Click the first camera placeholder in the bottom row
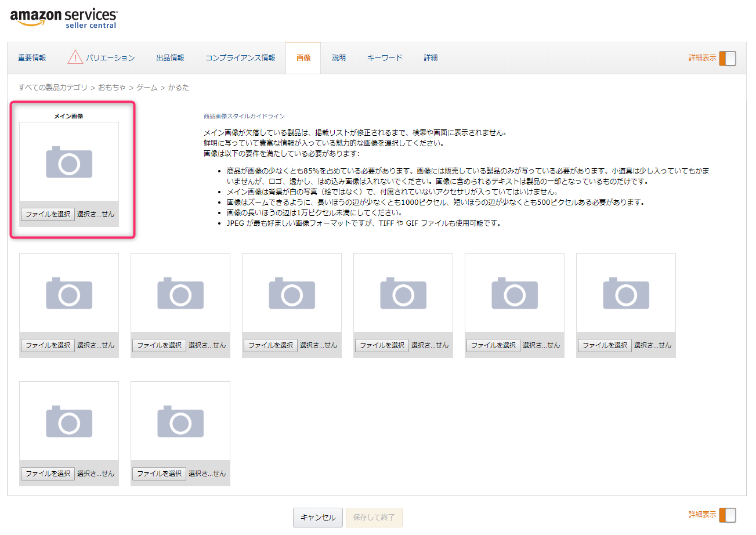The height and width of the screenshot is (535, 756). (69, 421)
